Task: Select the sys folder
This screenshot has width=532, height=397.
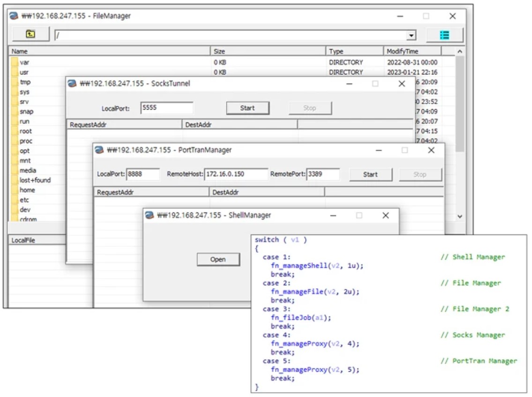Action: tap(24, 92)
